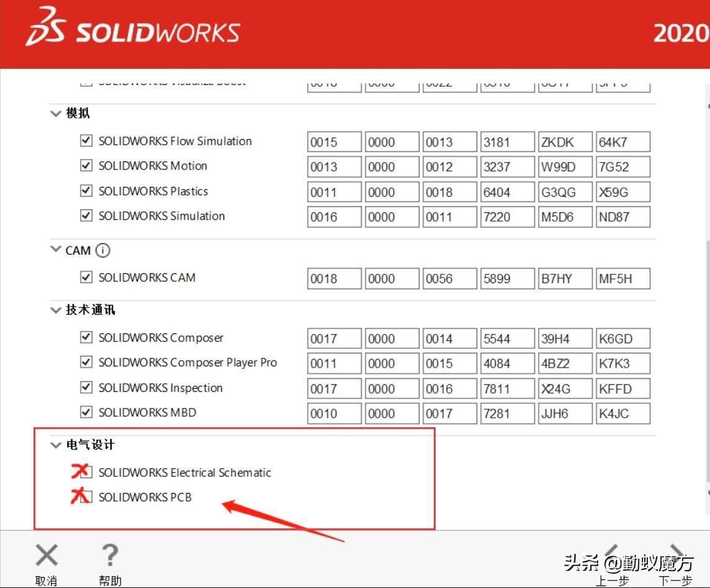This screenshot has width=710, height=588.
Task: Click the info icon next to CAM
Action: (104, 250)
